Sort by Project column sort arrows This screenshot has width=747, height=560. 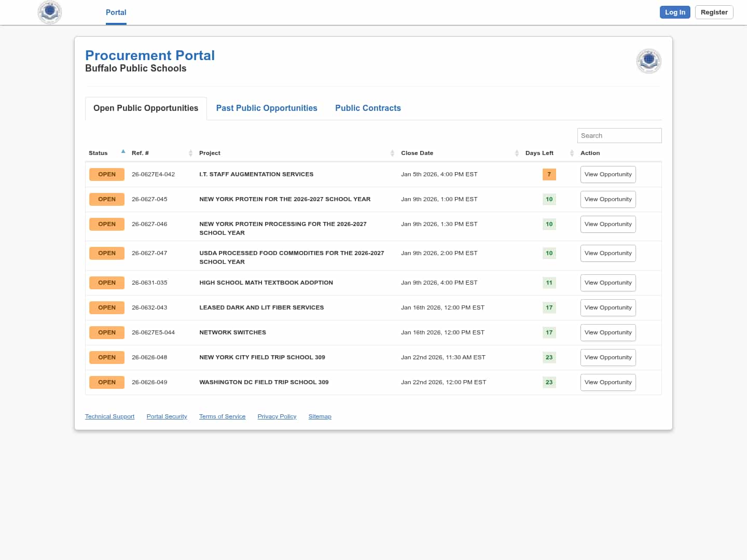[392, 153]
